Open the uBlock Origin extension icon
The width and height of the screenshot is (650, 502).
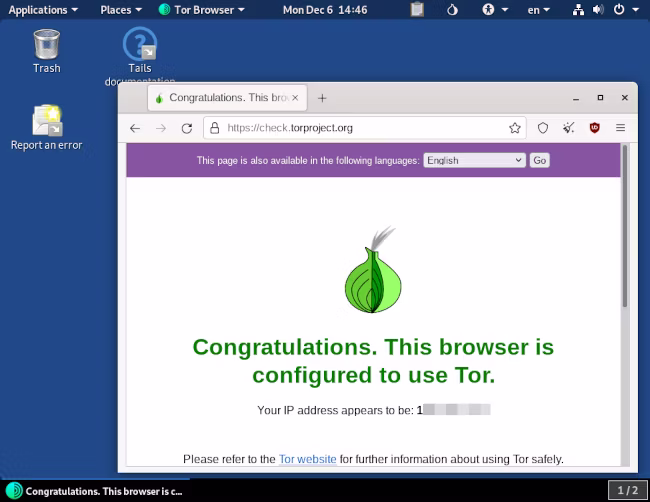click(594, 128)
